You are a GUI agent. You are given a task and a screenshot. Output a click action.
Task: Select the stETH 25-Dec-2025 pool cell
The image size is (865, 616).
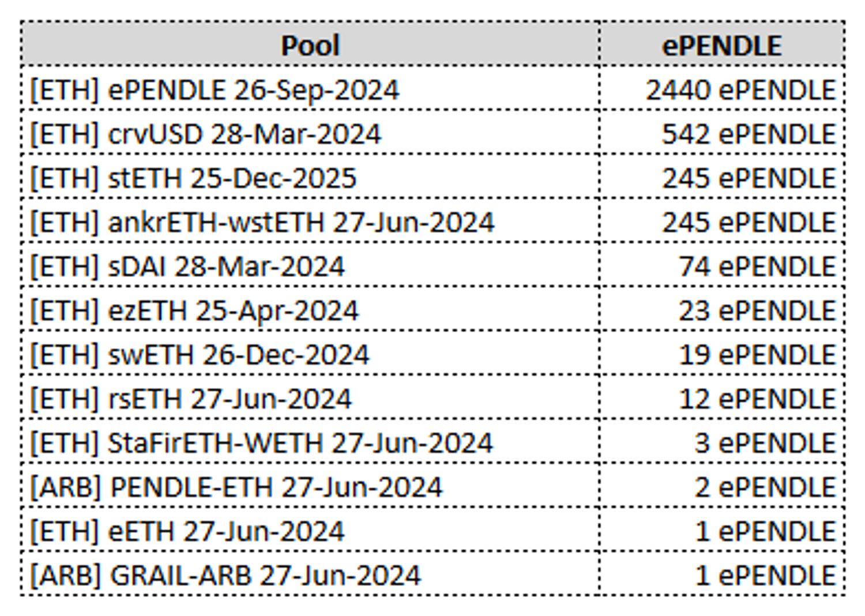(194, 178)
